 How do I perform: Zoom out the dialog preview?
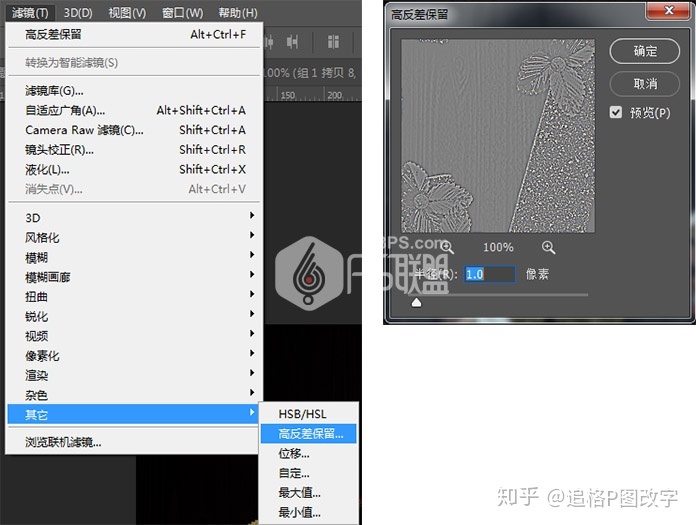pyautogui.click(x=447, y=248)
